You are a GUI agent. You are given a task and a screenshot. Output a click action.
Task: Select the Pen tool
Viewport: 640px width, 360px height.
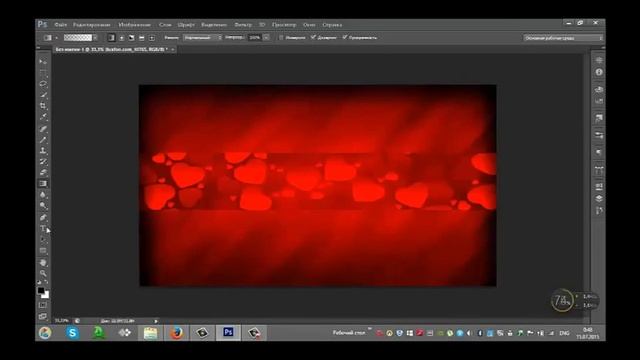tap(43, 218)
